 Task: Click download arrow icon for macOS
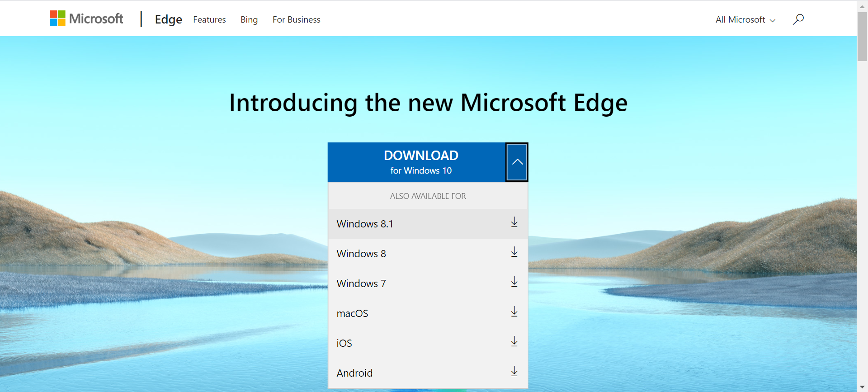point(514,312)
